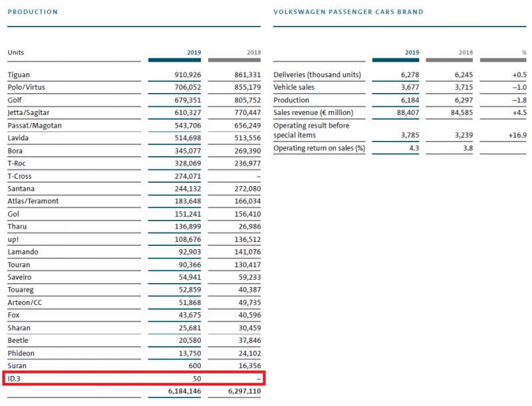This screenshot has width=532, height=406.
Task: Select Bora 2018 value 269,390
Action: pyautogui.click(x=247, y=151)
